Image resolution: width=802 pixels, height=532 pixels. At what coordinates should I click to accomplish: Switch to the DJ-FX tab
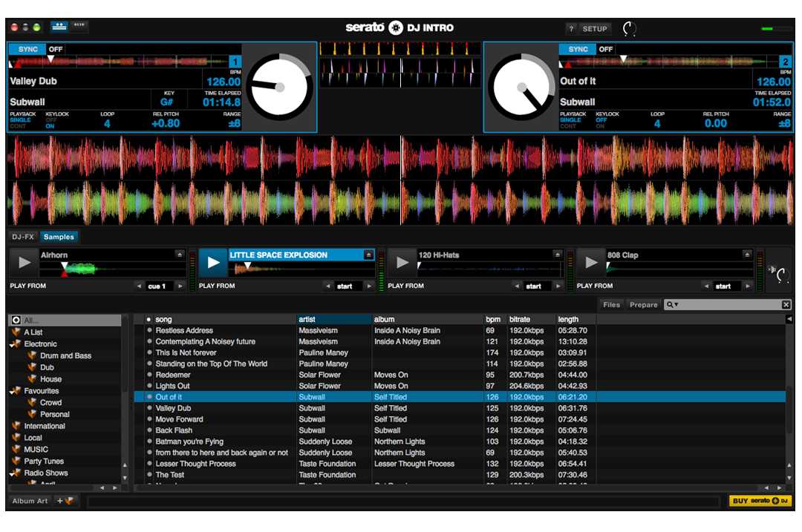[x=22, y=237]
